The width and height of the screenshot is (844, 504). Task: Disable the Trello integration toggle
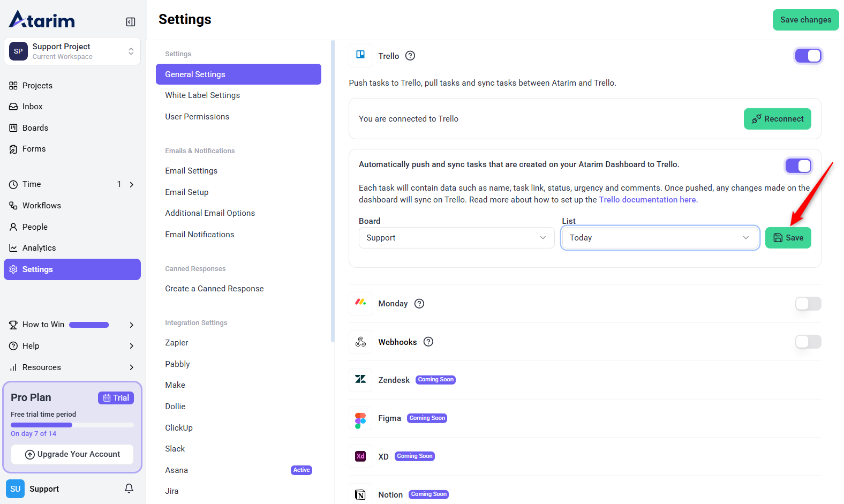pos(808,56)
